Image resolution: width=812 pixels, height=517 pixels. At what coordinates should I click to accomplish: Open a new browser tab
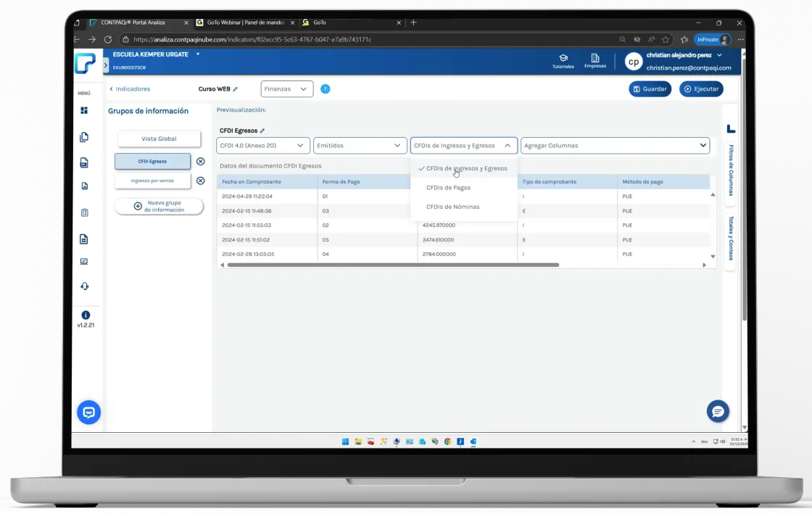click(413, 22)
